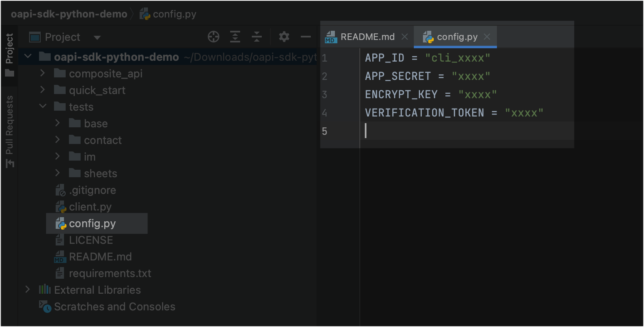Click the Locate/Select Opened File target icon

click(x=214, y=37)
